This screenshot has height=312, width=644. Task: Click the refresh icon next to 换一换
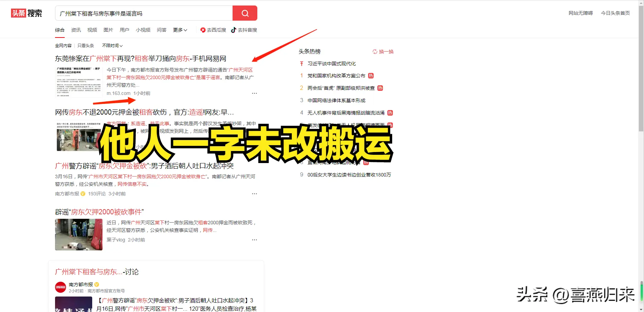pos(375,52)
